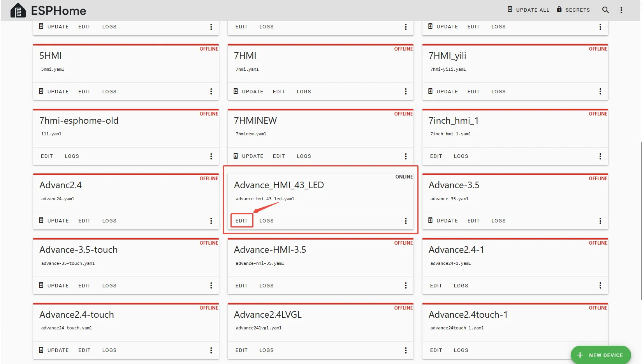Open LOGS on the Advance-3.5 card

(498, 221)
